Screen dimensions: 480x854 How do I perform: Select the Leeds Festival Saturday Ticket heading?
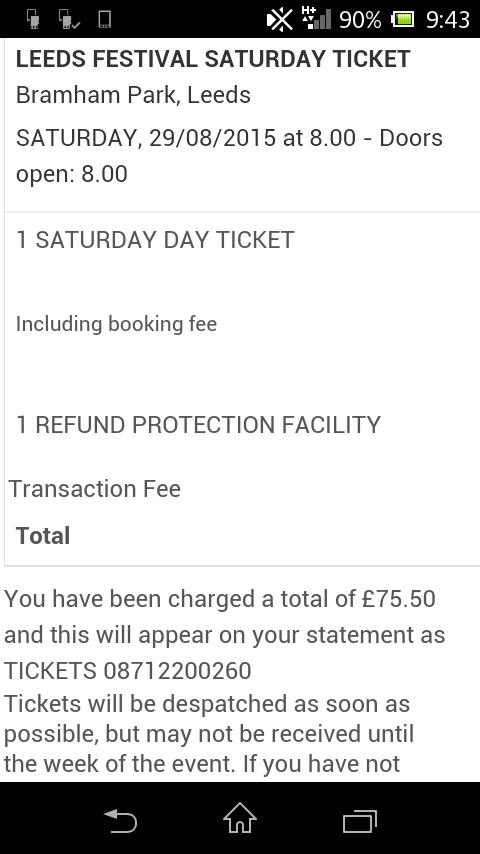coord(213,59)
